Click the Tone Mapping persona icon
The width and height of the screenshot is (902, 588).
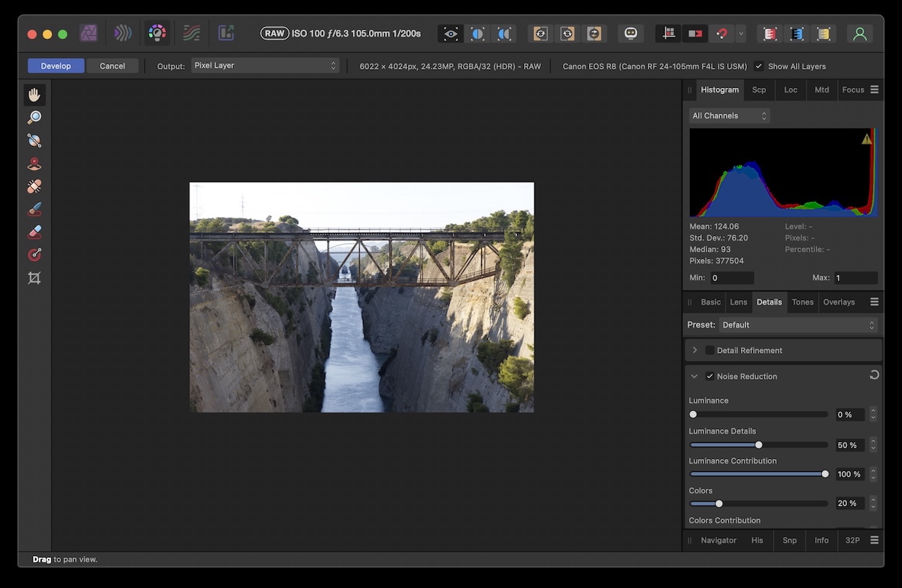click(x=192, y=34)
